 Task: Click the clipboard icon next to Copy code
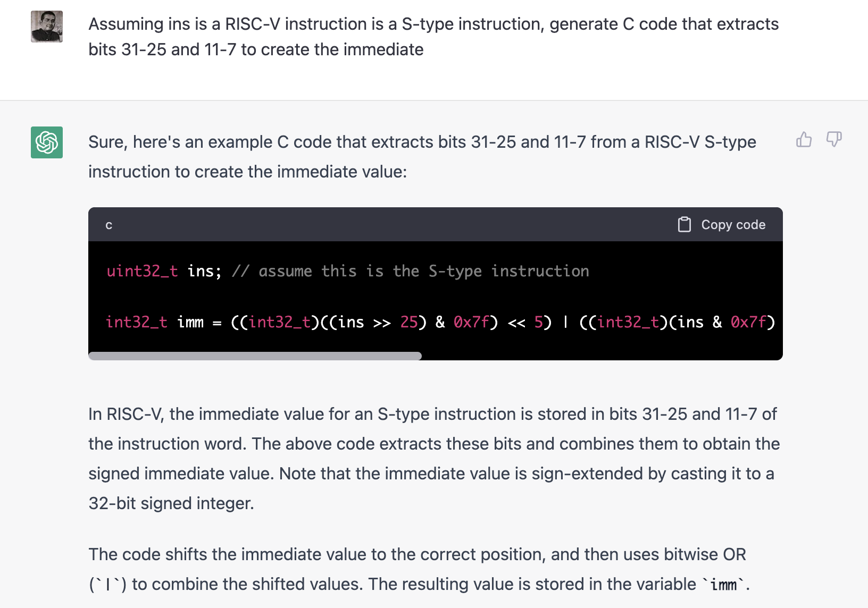685,224
